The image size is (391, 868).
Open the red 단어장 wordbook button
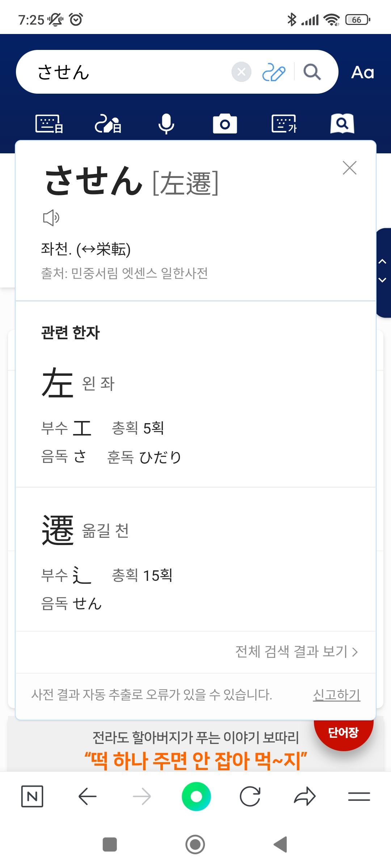[343, 733]
